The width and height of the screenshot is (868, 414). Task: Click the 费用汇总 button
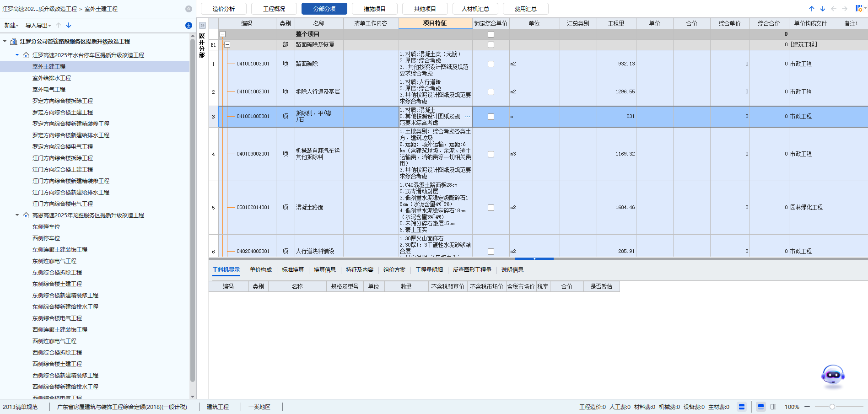525,9
